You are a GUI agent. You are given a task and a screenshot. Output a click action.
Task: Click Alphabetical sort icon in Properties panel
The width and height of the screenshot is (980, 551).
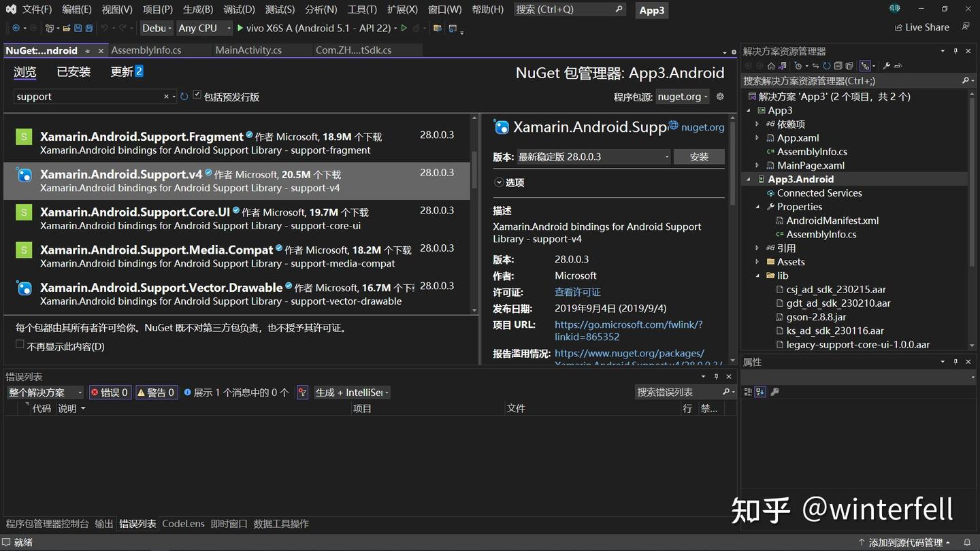760,392
